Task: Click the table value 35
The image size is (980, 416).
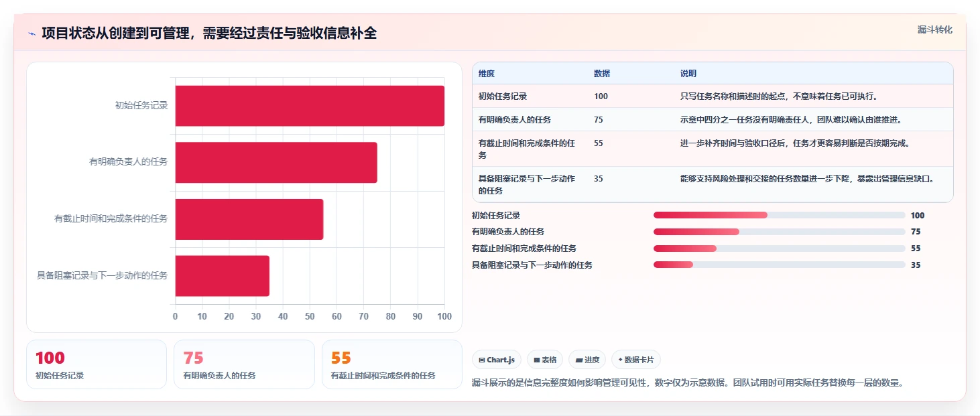Action: coord(599,179)
